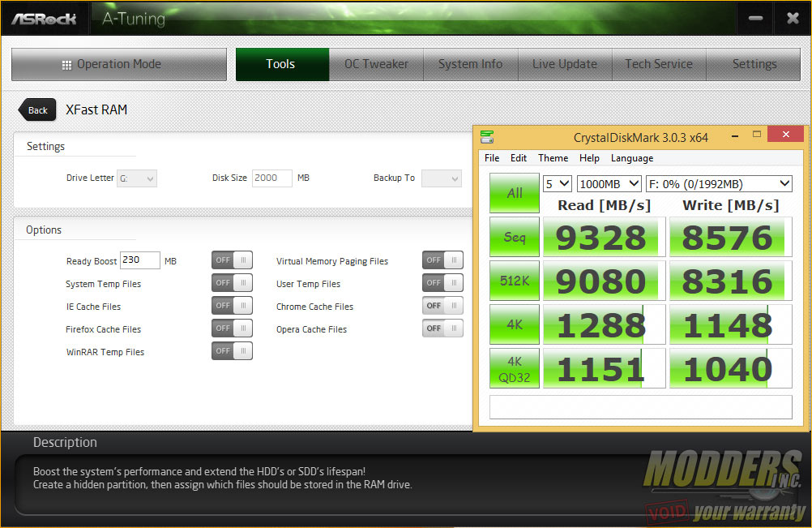Run the 4K QD32 benchmark test

click(515, 368)
